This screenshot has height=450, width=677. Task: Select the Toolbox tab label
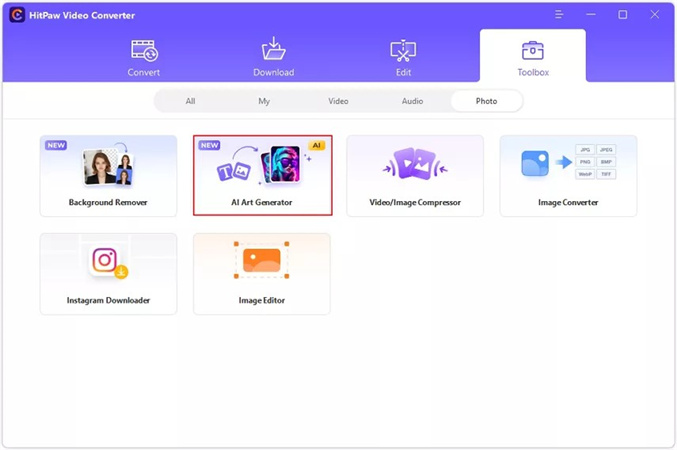pos(533,72)
